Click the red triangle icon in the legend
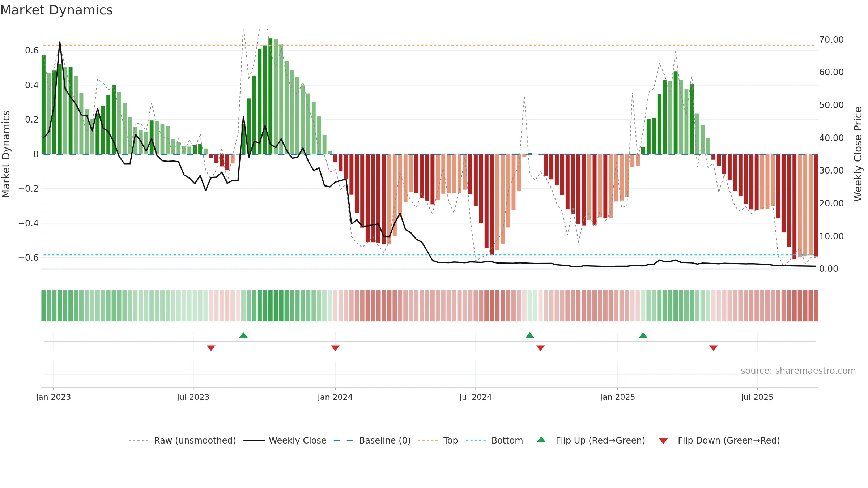The image size is (868, 488). [x=663, y=441]
